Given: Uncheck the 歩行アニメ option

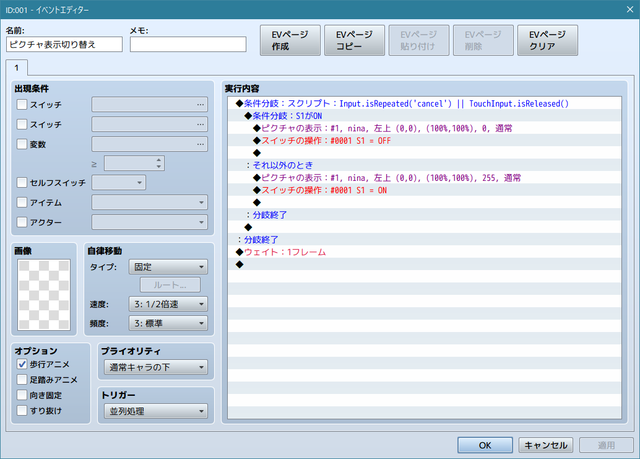Looking at the screenshot, I should [22, 364].
